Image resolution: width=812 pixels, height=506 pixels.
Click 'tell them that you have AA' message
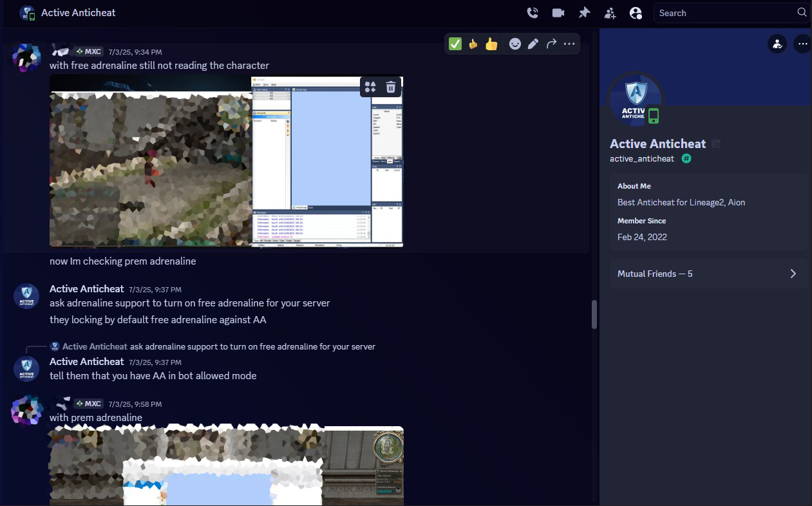coord(153,376)
